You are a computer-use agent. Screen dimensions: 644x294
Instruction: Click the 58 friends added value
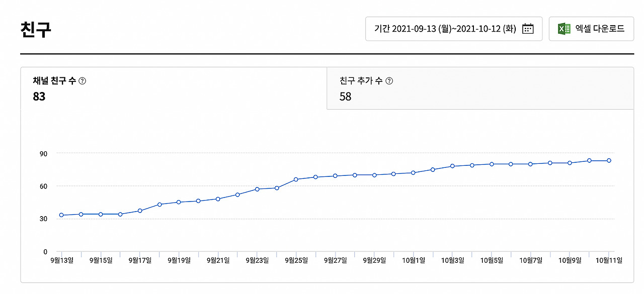tap(345, 96)
